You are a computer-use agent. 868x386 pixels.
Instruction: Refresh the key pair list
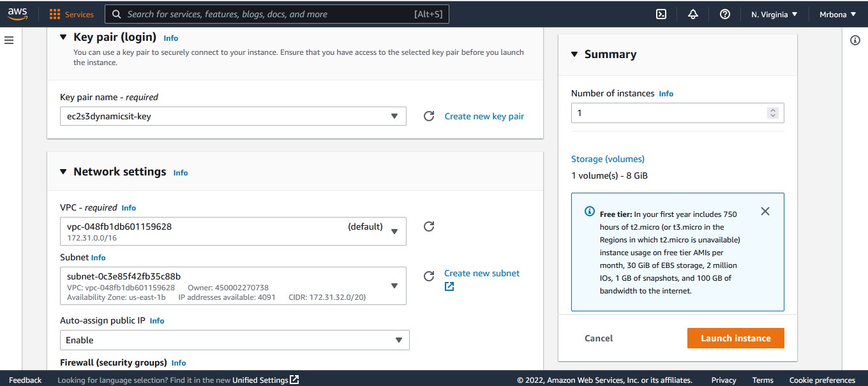pos(428,116)
